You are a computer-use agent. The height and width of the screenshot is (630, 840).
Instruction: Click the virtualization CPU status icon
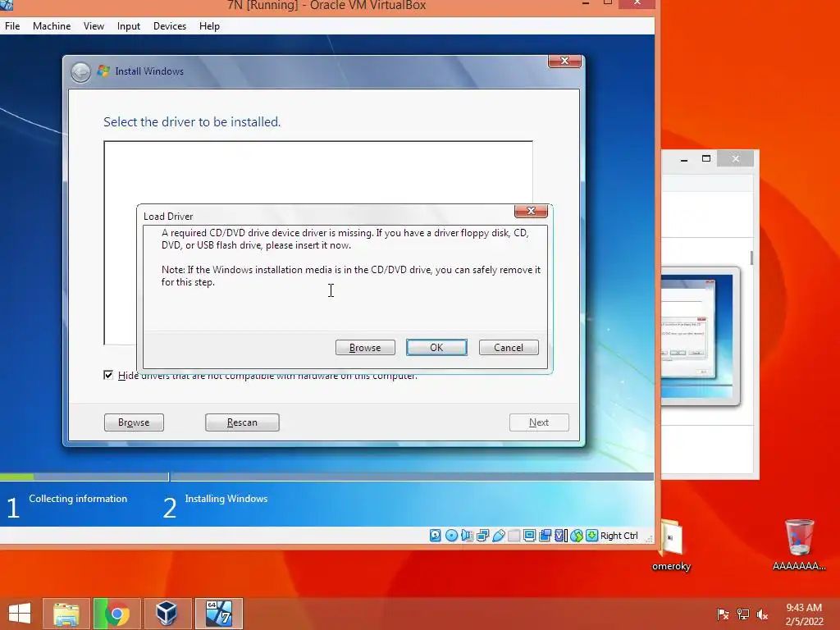pos(560,535)
